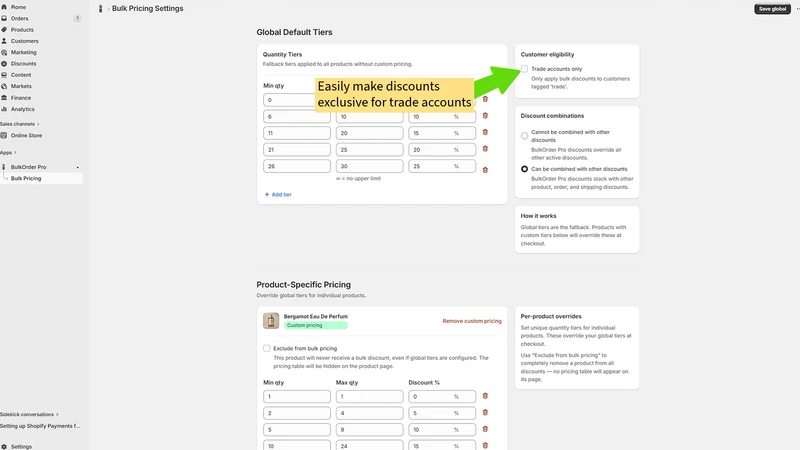Expand the Apps section in the sidebar

[8, 153]
